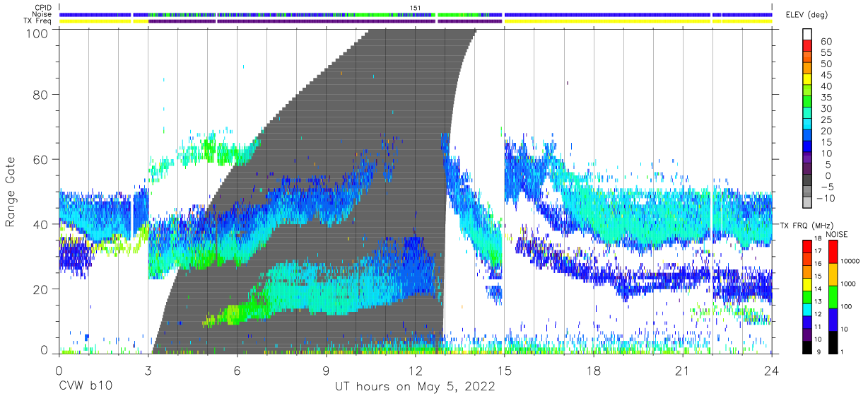Select the green swatch in NOISE colorbar

point(833,296)
